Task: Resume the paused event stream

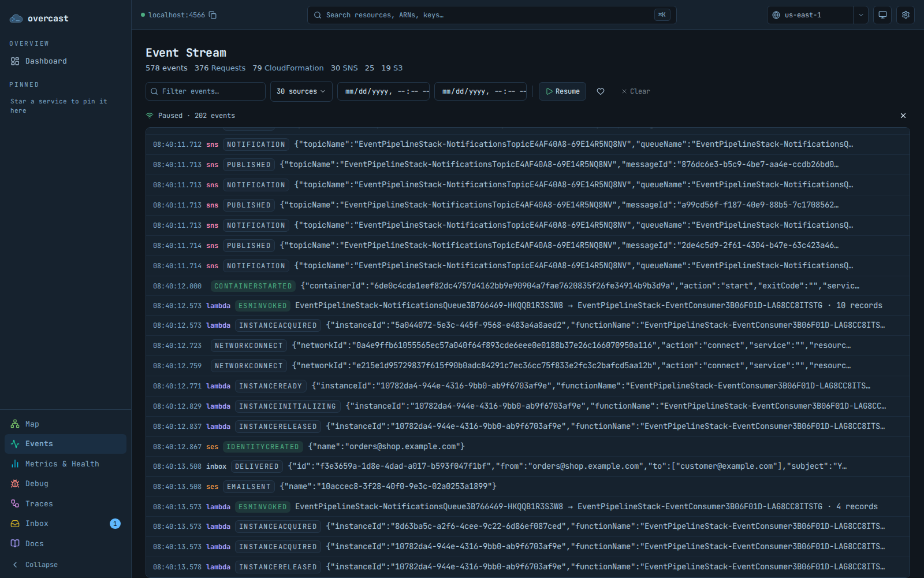Action: point(562,91)
